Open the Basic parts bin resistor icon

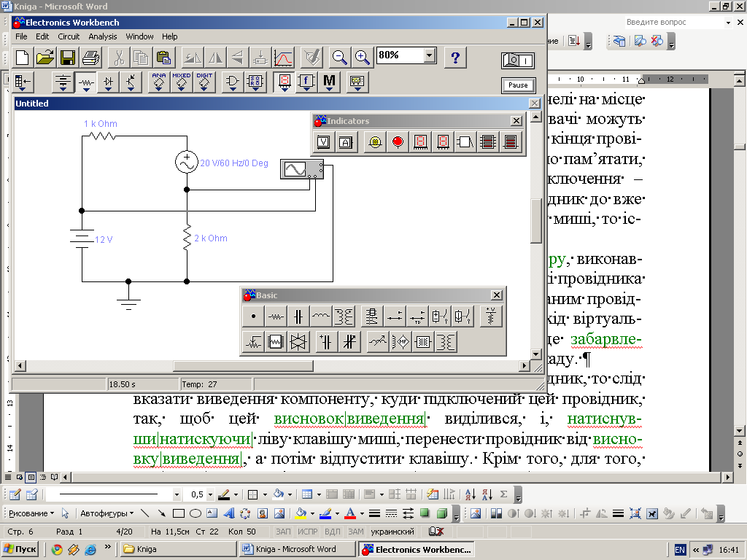click(x=86, y=82)
